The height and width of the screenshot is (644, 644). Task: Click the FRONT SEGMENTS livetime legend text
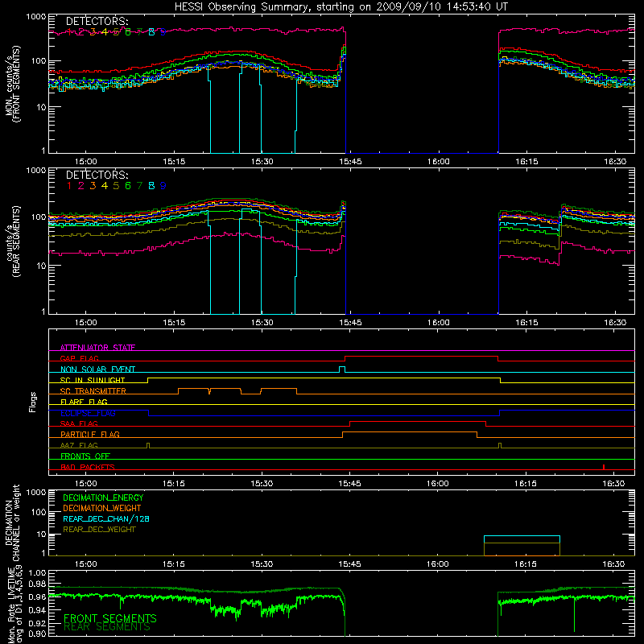110,618
